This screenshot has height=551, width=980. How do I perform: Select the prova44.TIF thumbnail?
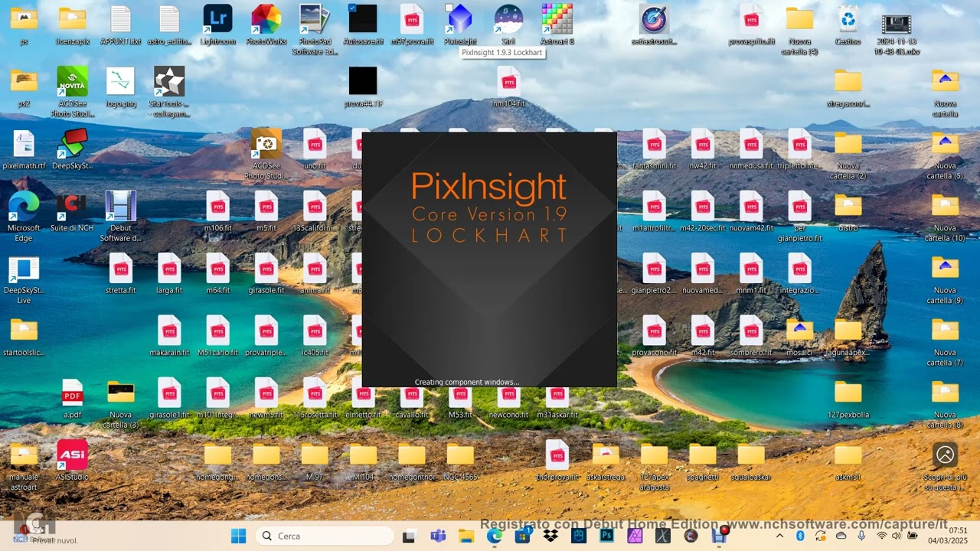[x=363, y=80]
